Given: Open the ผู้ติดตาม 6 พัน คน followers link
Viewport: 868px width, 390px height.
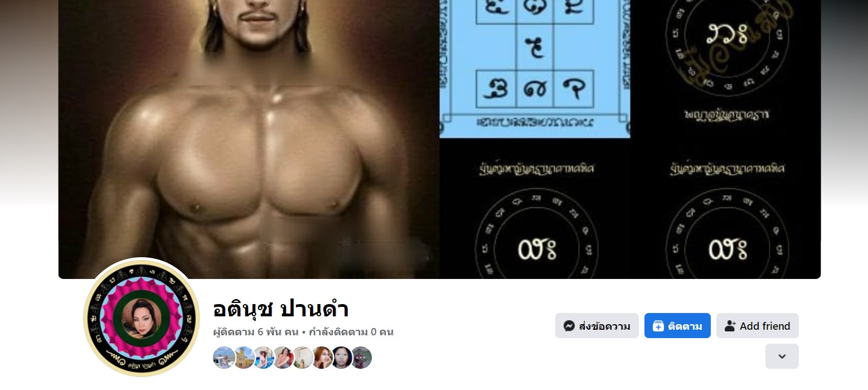Looking at the screenshot, I should point(256,332).
